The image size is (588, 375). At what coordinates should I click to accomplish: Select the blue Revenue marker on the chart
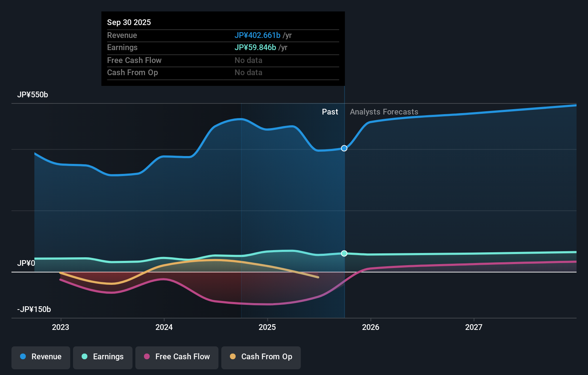pos(344,148)
